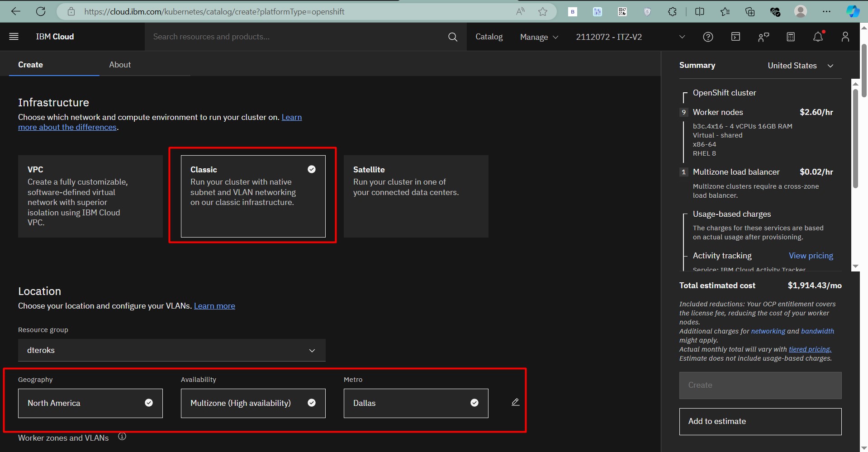868x452 pixels.
Task: Open the Copilot sidebar icon
Action: 853,12
